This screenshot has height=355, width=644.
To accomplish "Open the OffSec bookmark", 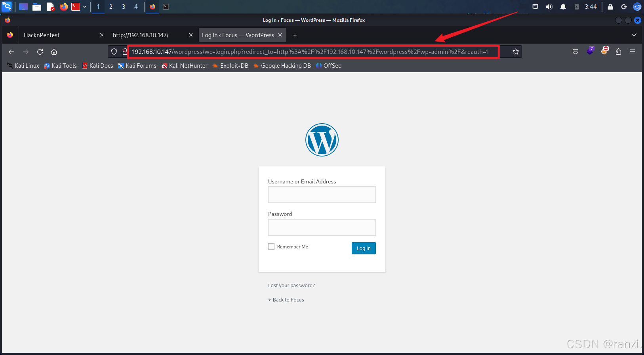I will [328, 66].
